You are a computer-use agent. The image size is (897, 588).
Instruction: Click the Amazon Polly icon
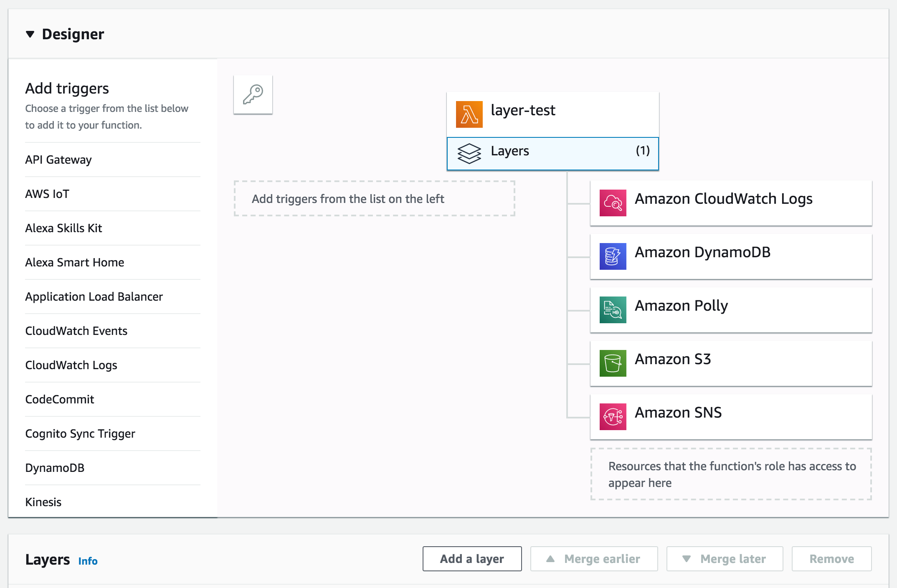[613, 310]
